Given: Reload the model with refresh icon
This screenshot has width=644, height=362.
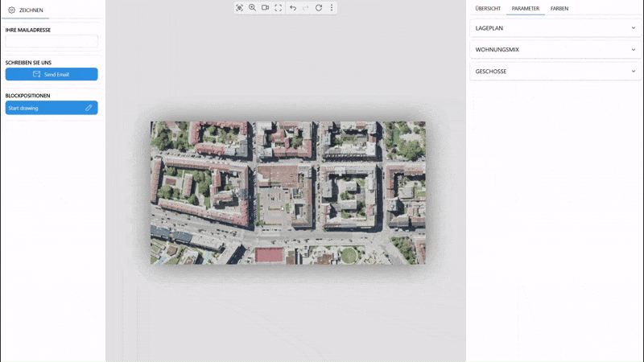Looking at the screenshot, I should (x=319, y=8).
